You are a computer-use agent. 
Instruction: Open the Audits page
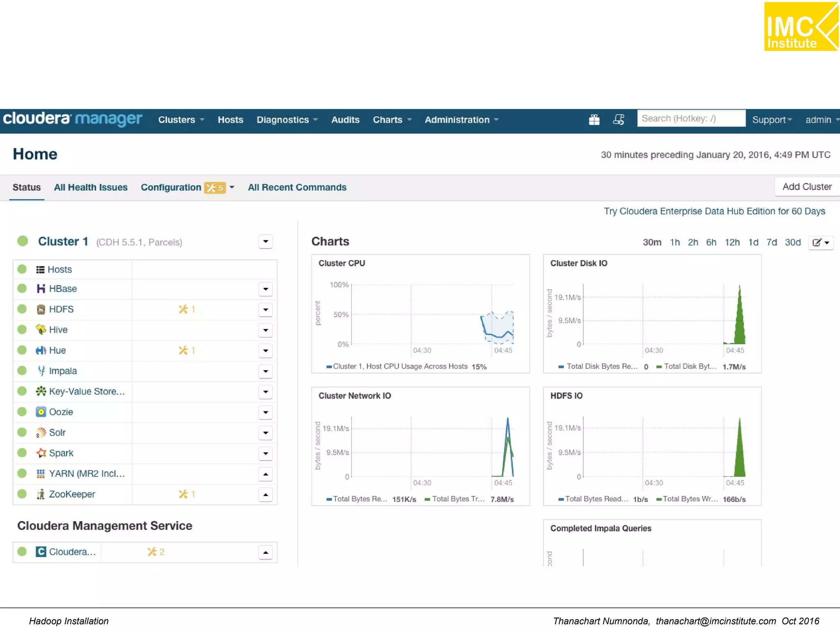[345, 120]
